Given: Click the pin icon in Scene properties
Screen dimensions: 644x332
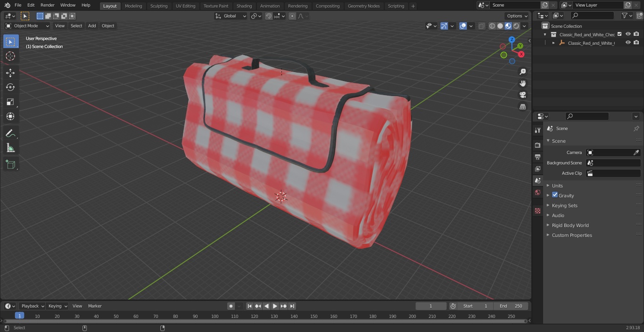Looking at the screenshot, I should (x=636, y=129).
